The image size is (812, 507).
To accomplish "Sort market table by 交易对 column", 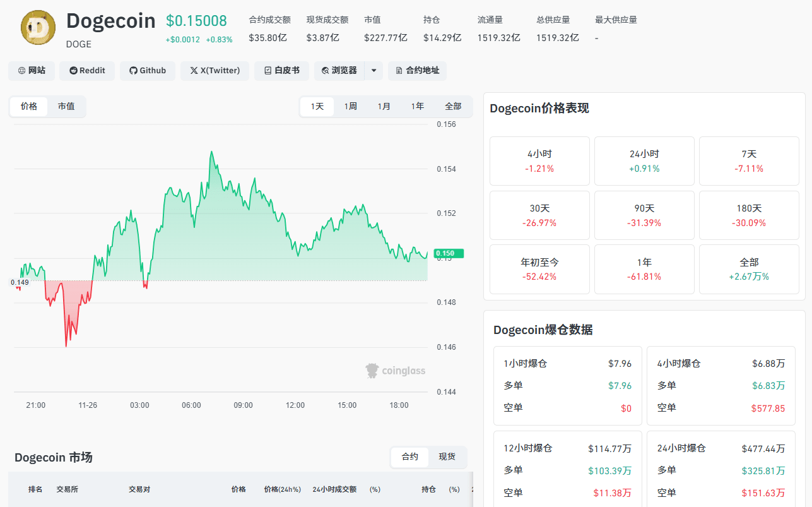I will pos(139,489).
